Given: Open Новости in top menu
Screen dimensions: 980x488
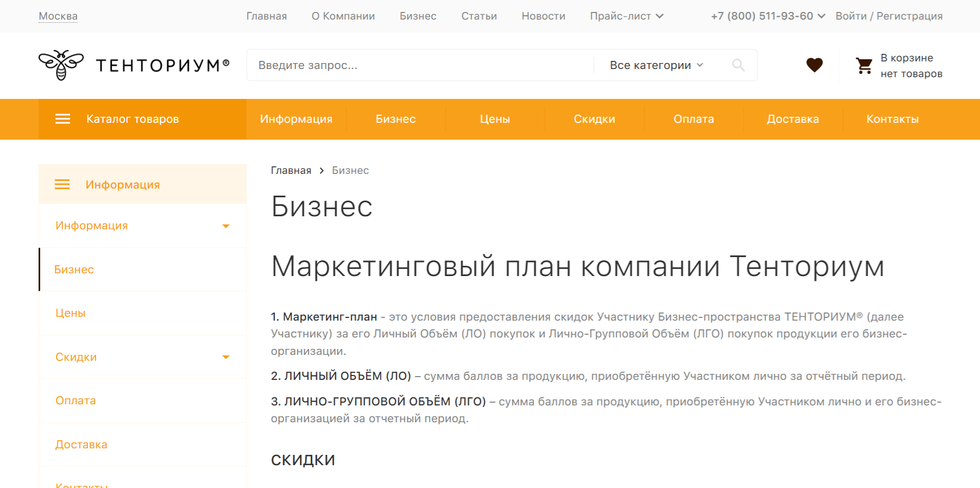Looking at the screenshot, I should coord(543,16).
